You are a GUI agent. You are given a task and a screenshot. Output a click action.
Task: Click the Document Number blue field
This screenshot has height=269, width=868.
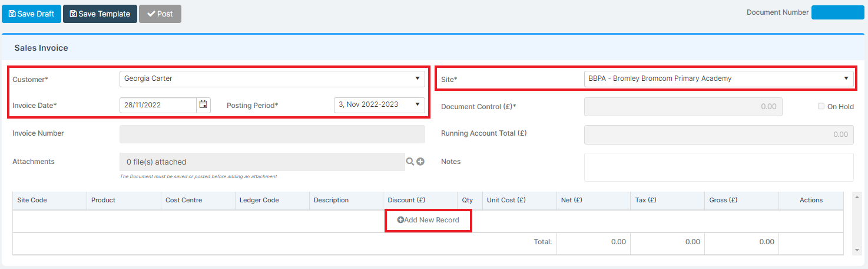pyautogui.click(x=838, y=12)
